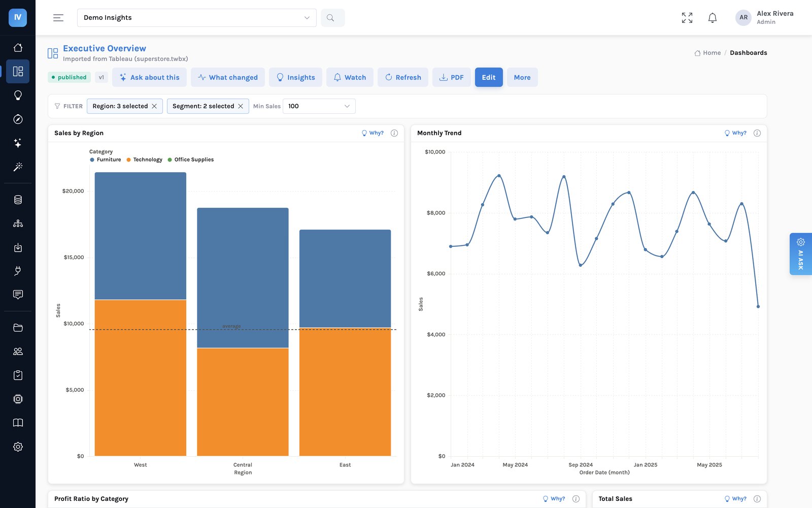
Task: Toggle the hamburger menu in the header
Action: pos(58,18)
